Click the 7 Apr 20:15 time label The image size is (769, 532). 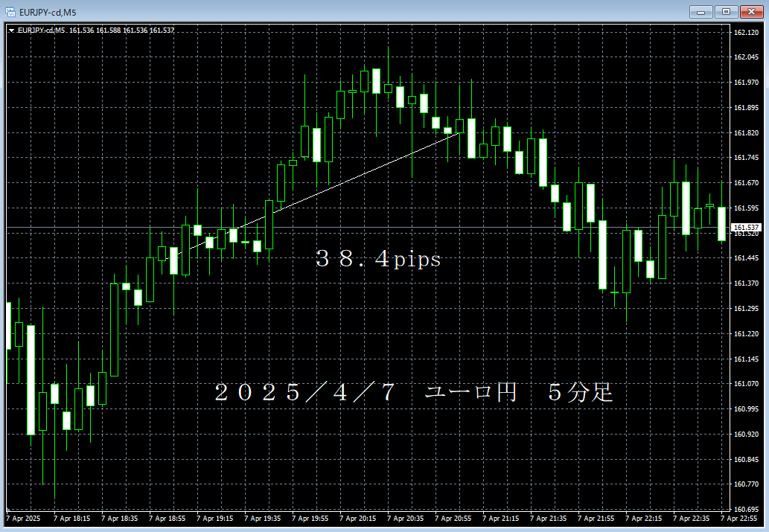pyautogui.click(x=357, y=519)
